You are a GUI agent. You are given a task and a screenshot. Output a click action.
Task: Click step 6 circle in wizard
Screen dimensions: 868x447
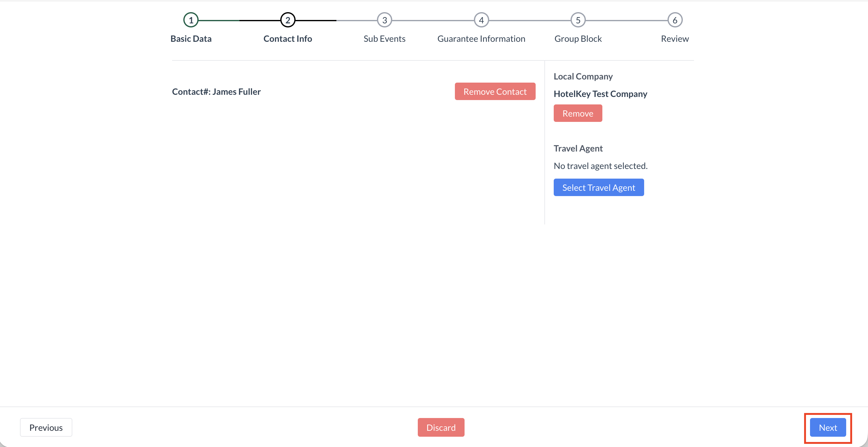coord(675,20)
